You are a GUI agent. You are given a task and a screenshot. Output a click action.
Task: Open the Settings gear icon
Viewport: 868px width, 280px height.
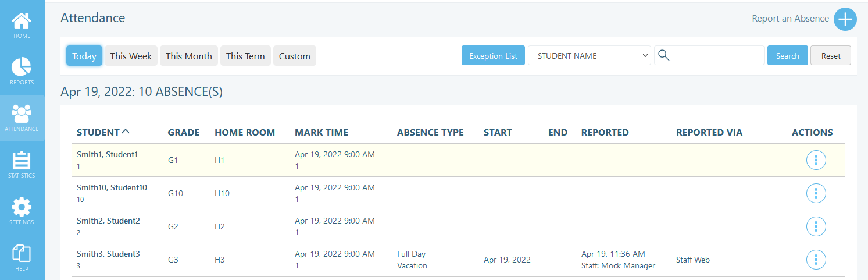(x=22, y=207)
